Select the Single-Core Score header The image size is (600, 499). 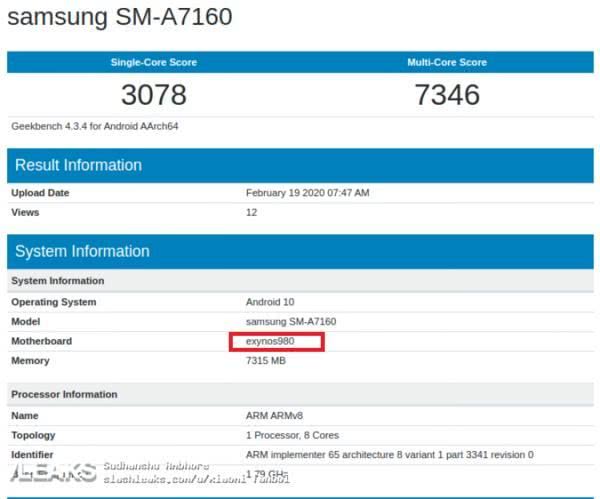(x=154, y=62)
